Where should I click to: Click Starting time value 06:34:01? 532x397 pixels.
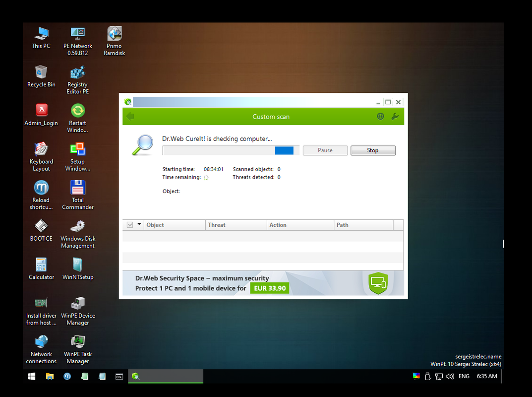(213, 169)
